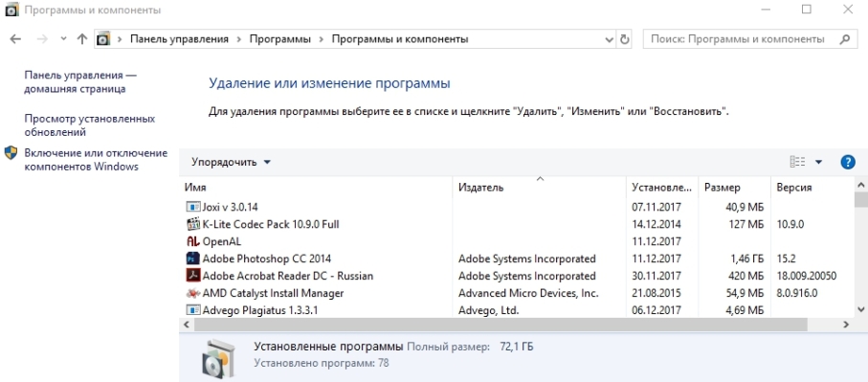868x382 pixels.
Task: Select the OpenAL entry name
Action: tap(222, 241)
